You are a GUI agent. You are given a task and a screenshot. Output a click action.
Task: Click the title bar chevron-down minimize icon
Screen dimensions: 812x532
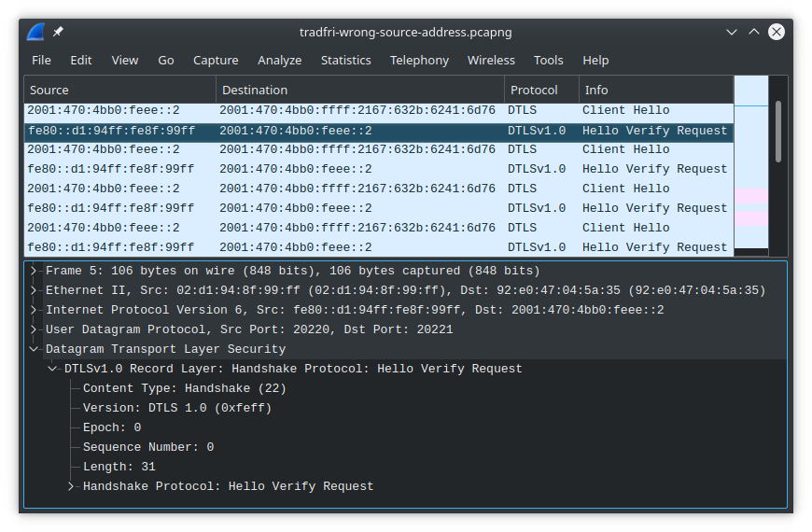pyautogui.click(x=731, y=32)
